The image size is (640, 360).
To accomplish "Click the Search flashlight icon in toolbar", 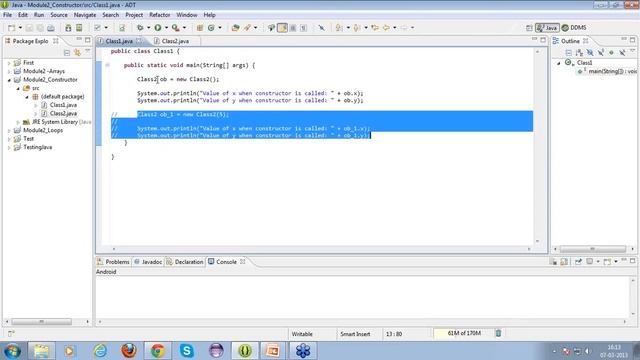I will [247, 28].
